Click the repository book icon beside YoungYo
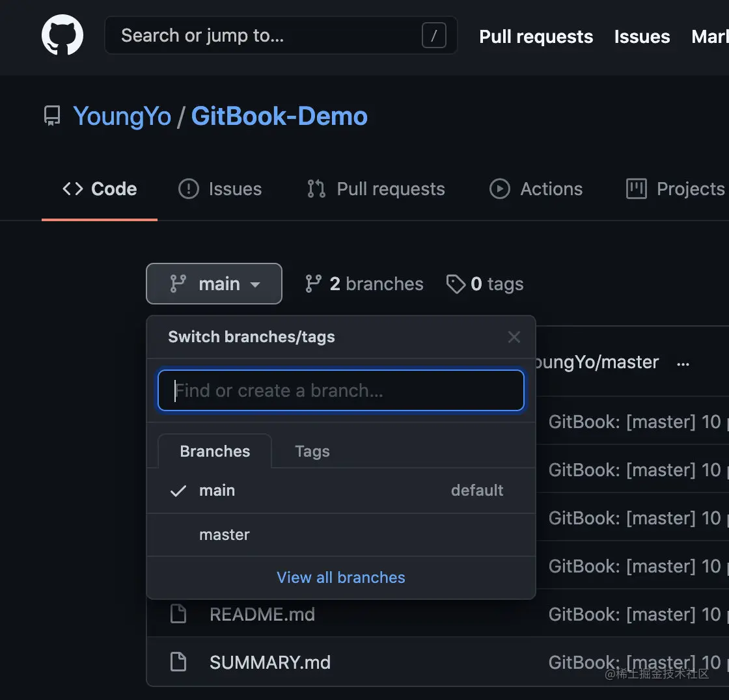This screenshot has height=700, width=729. 52,116
